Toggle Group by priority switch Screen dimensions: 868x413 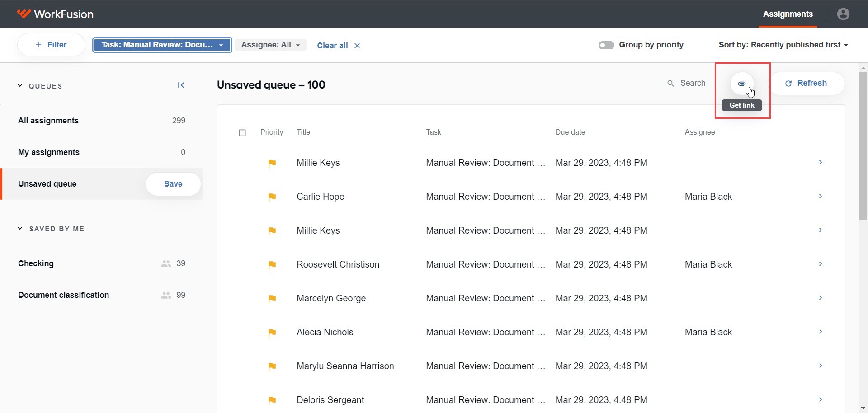tap(606, 45)
